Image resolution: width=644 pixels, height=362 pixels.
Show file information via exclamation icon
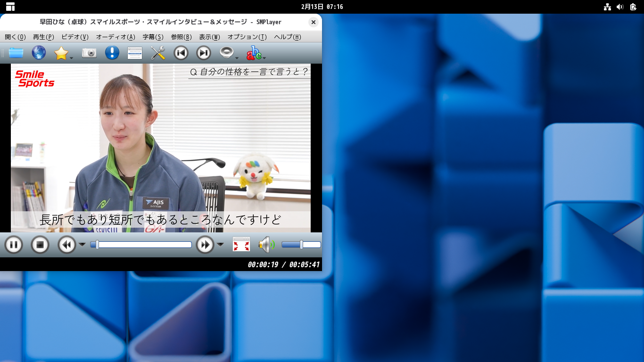point(112,53)
